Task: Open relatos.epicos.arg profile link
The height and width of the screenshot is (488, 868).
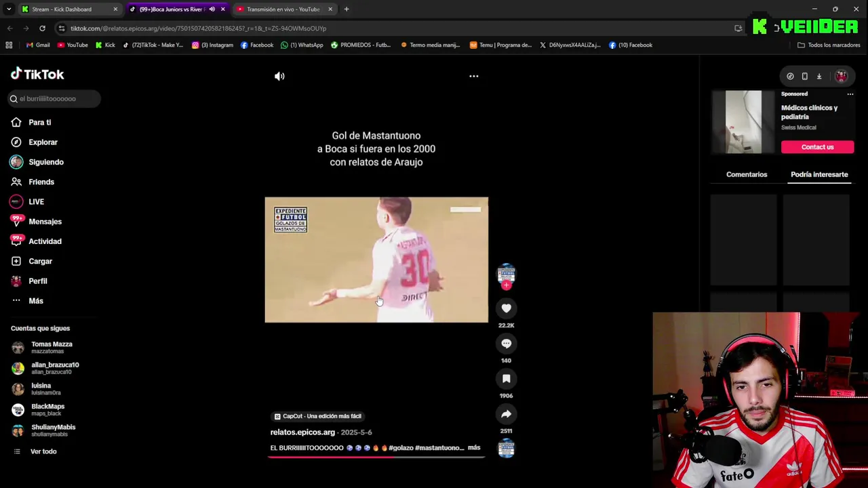Action: click(302, 432)
